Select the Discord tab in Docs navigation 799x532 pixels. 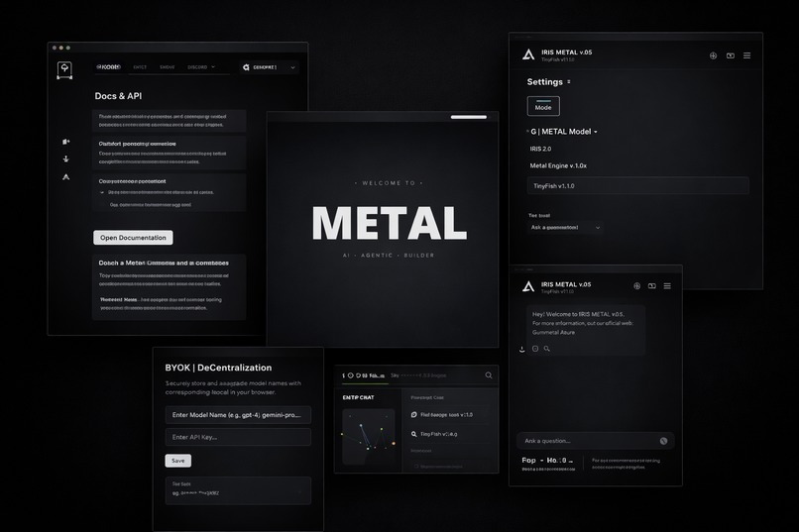pos(197,67)
